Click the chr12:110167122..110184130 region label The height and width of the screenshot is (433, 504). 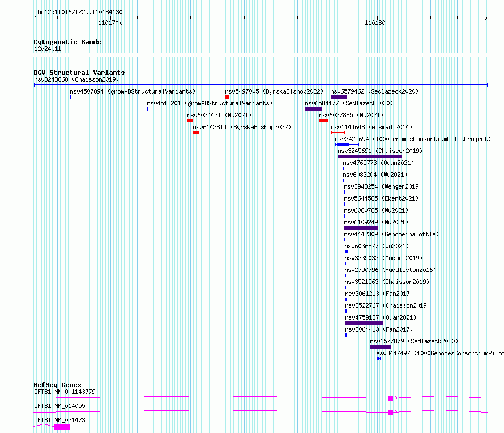78,12
